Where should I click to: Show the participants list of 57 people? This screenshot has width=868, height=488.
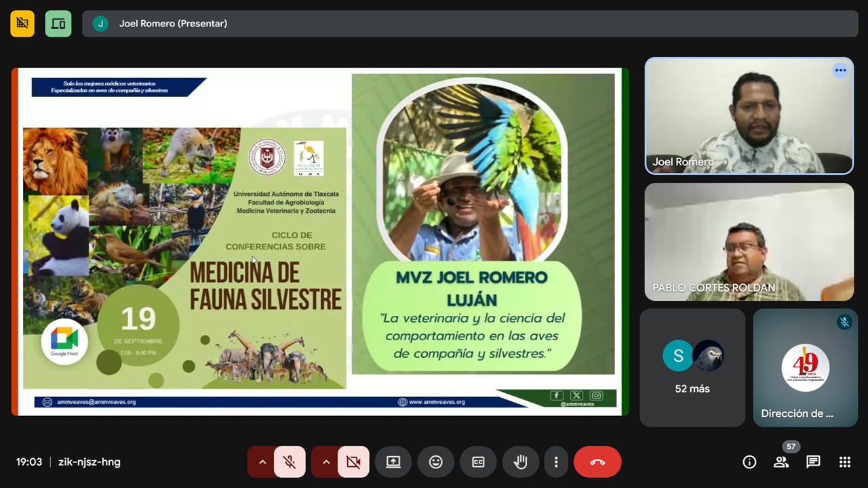click(781, 462)
